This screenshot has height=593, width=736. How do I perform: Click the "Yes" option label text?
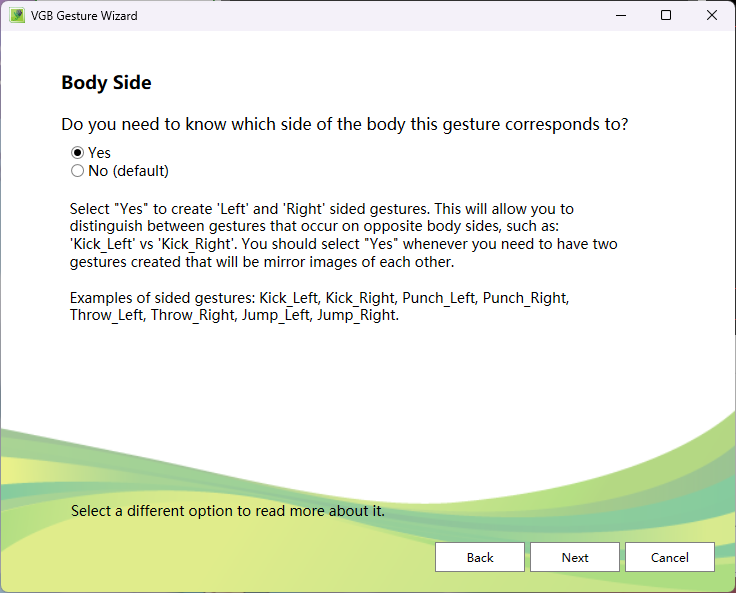coord(99,153)
